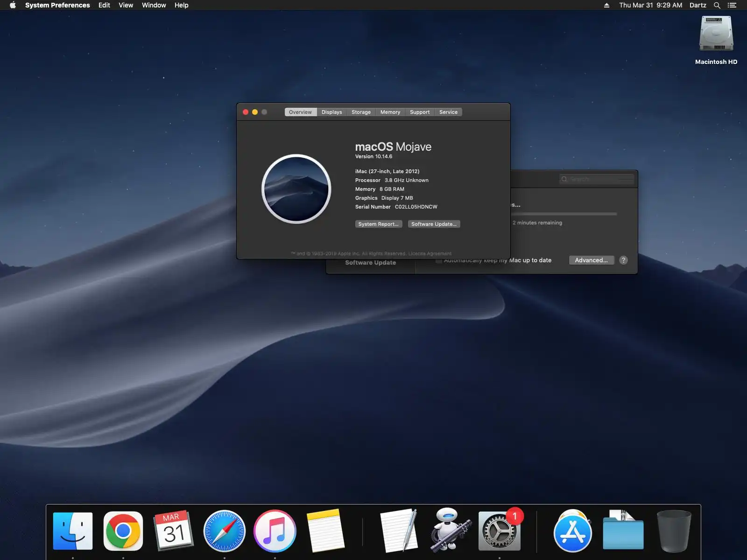Screen dimensions: 747x560
Task: Click the iMac (27-inch, Late 2012) text
Action: (388, 171)
